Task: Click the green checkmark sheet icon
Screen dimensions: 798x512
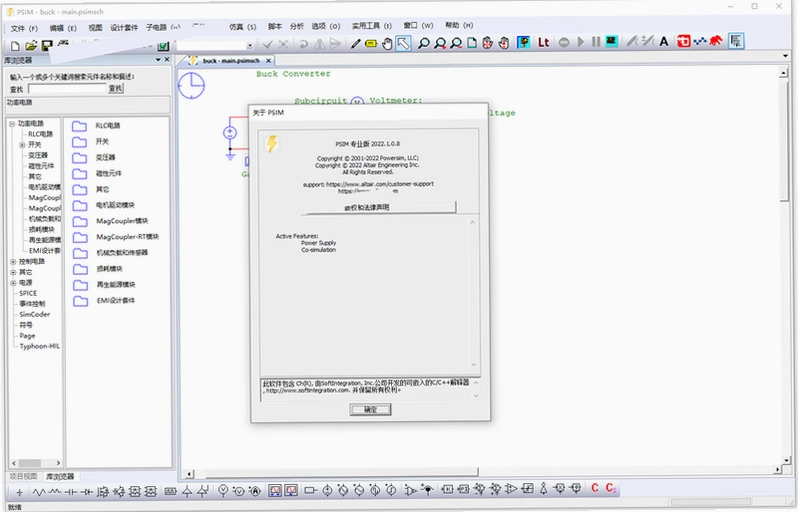Action: tap(163, 46)
